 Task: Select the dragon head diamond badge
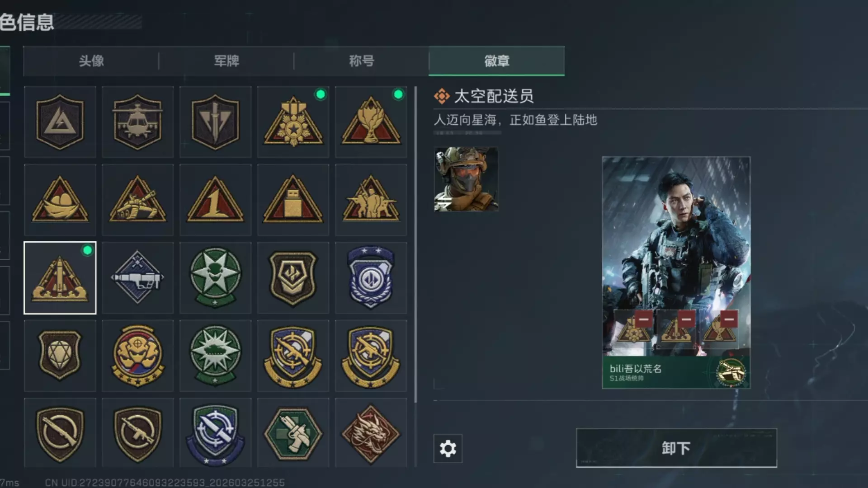coord(371,433)
